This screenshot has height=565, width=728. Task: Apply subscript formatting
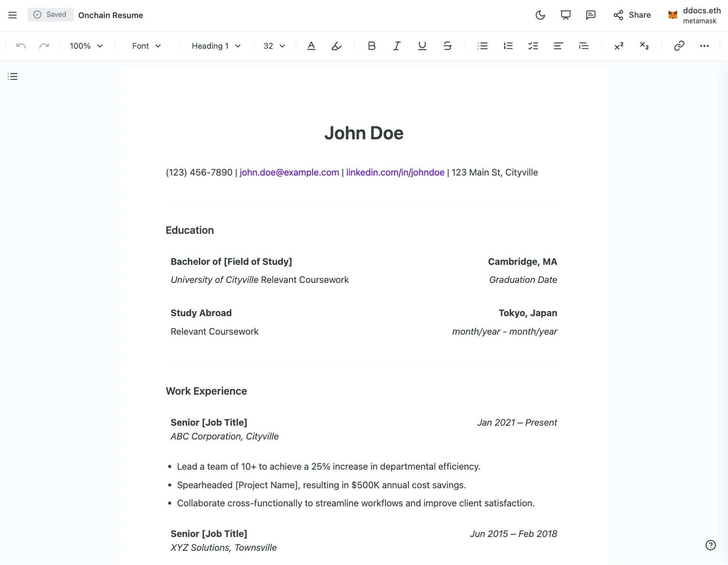click(x=644, y=46)
